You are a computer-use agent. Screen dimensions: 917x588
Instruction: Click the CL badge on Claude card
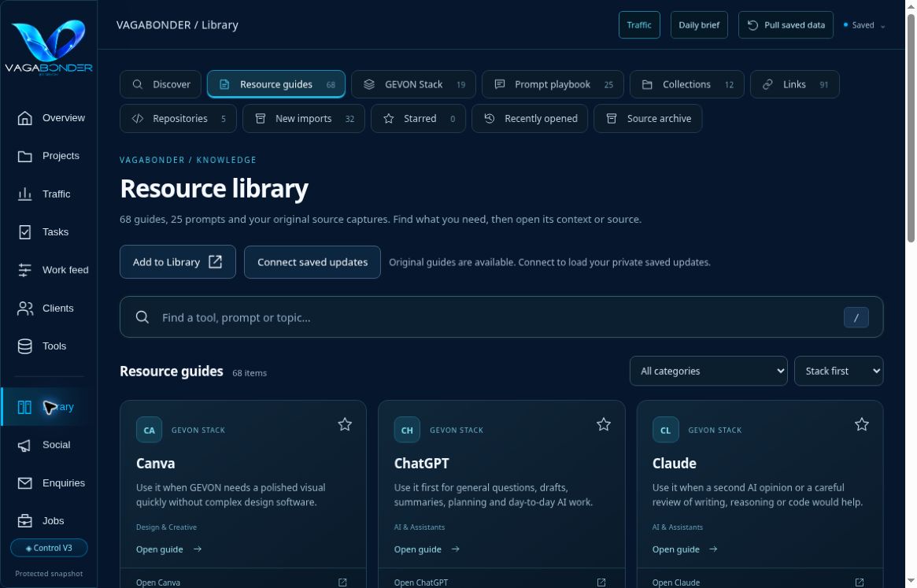pos(666,430)
